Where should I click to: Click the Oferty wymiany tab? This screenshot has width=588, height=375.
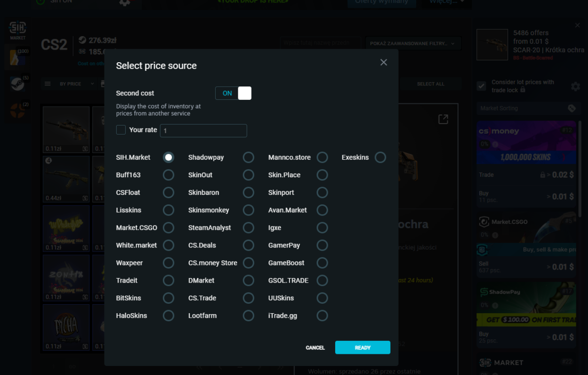click(x=381, y=2)
